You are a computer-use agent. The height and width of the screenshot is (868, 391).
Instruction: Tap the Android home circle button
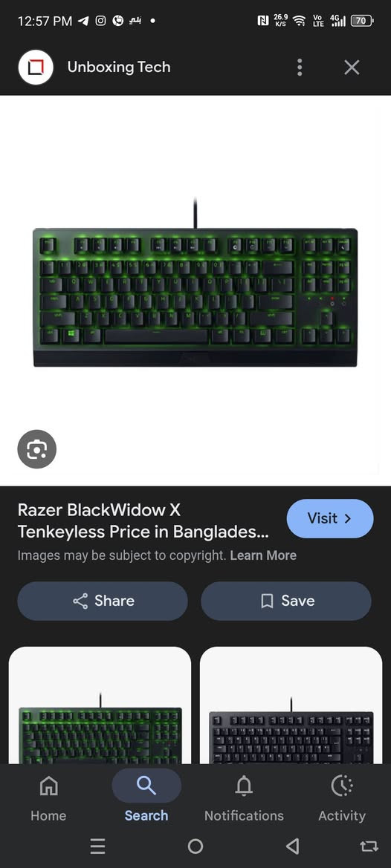pyautogui.click(x=195, y=846)
